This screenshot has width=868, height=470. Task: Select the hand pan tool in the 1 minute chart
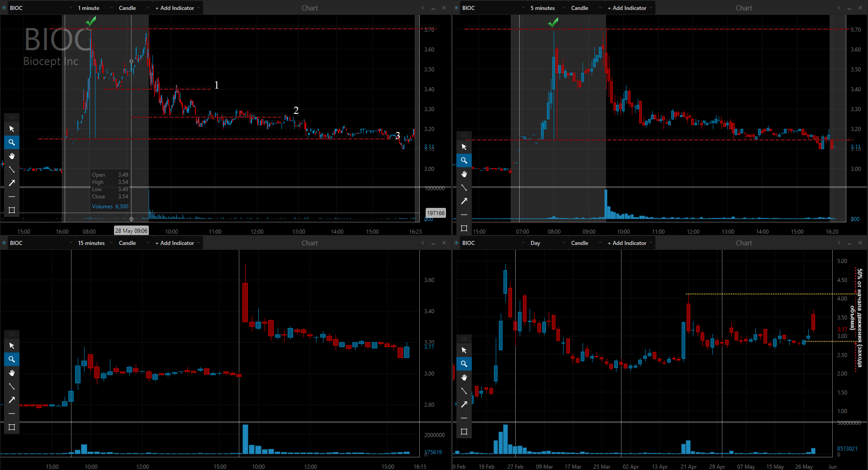(x=12, y=156)
